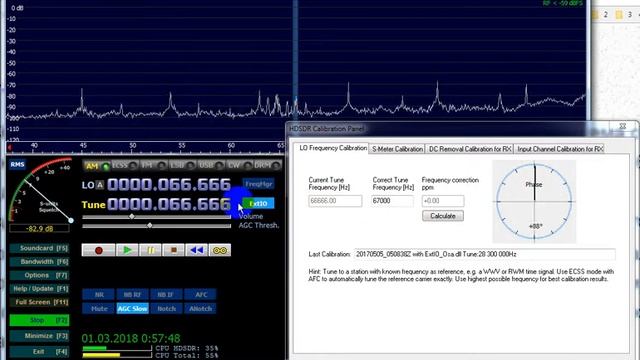
Task: Toggle the ANotch auto notch button
Action: [x=200, y=309]
